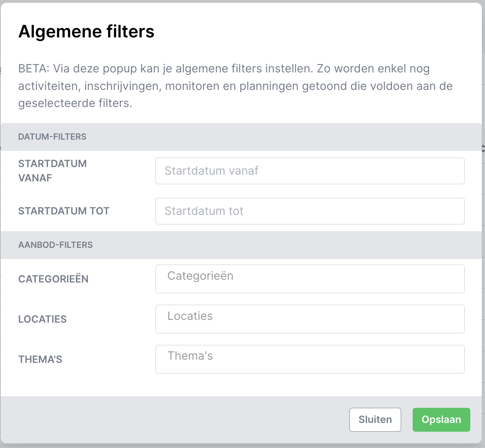Click the DATUM-FILTERS section header

pos(52,137)
